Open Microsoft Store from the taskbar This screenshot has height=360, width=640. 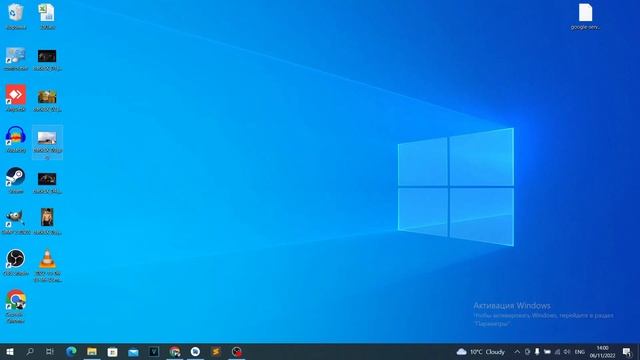point(113,351)
